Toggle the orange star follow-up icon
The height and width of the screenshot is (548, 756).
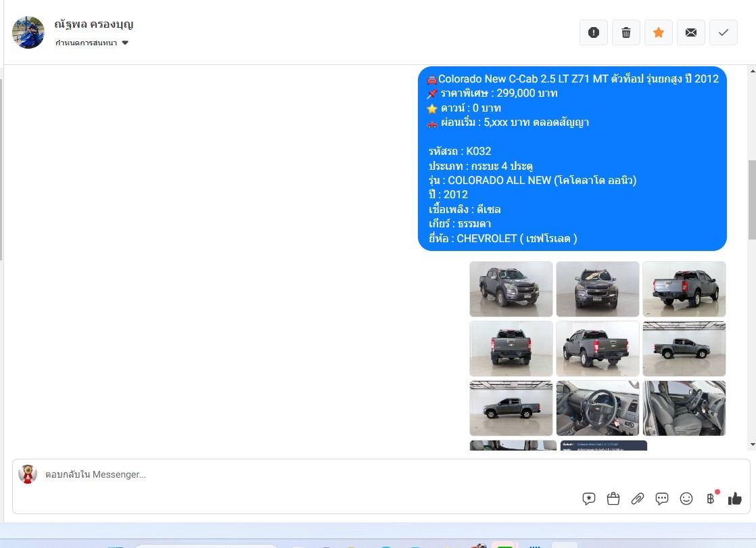[659, 32]
